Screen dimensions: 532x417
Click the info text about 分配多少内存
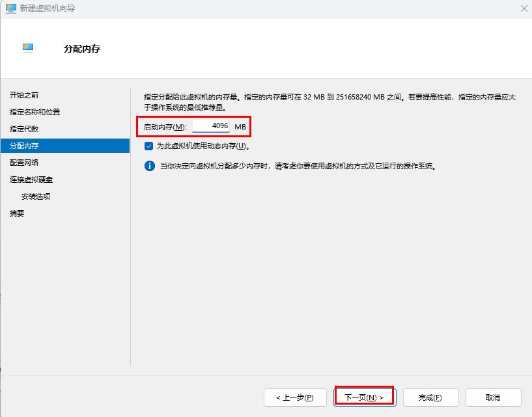298,166
